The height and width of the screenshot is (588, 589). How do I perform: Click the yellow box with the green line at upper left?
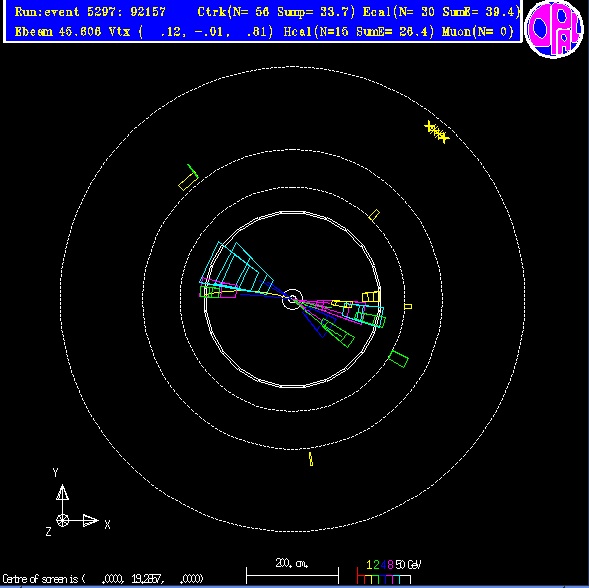(x=188, y=178)
